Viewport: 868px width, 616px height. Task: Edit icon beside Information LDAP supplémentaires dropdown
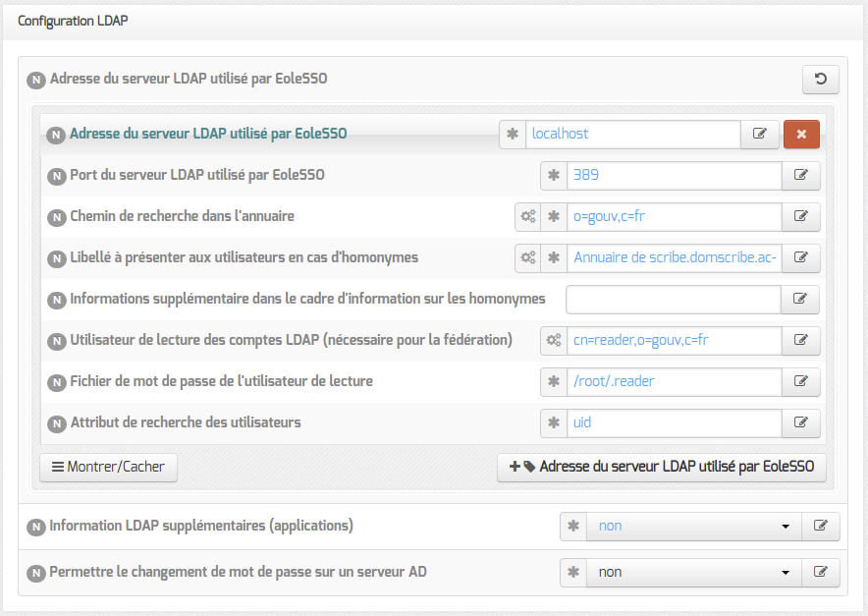821,527
